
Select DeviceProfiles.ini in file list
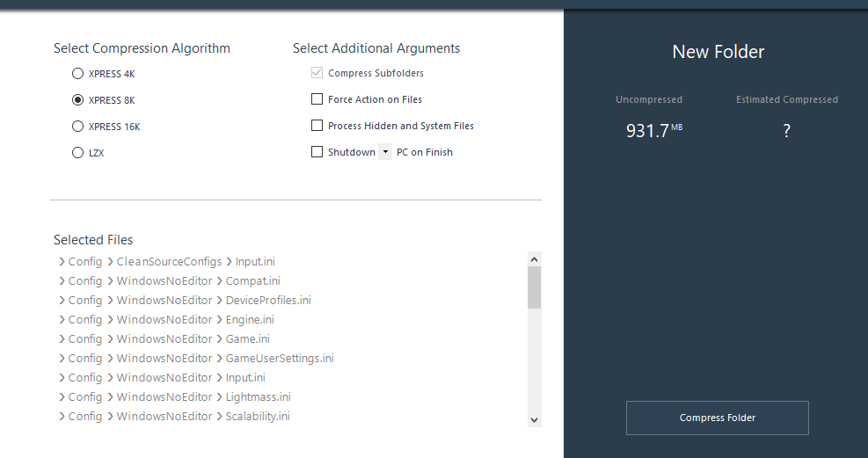(267, 301)
